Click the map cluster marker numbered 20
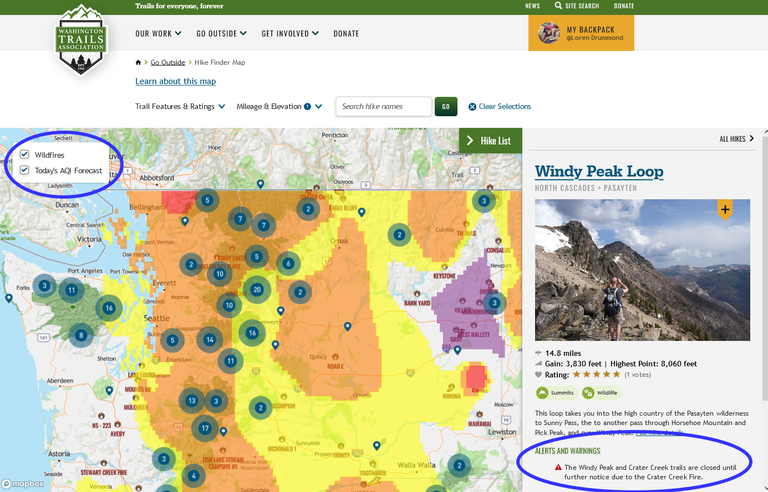The width and height of the screenshot is (768, 492). [x=257, y=290]
